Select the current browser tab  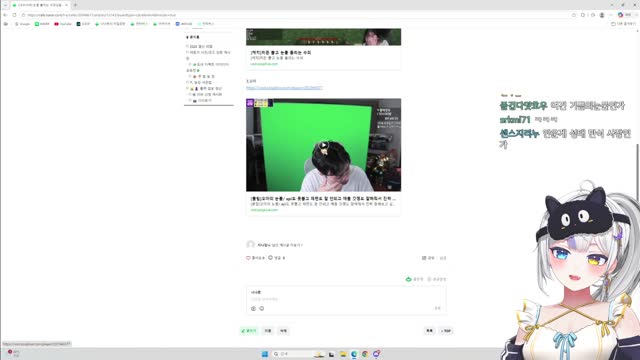point(40,5)
